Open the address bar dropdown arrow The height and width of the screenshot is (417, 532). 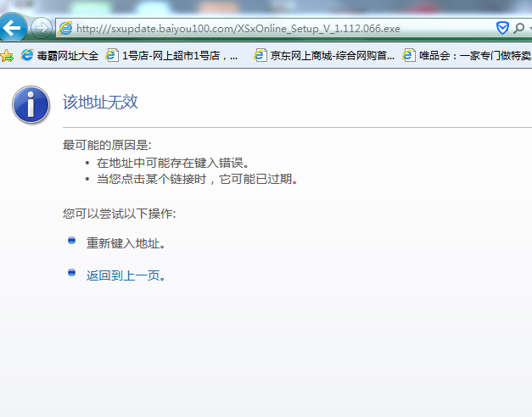point(529,28)
